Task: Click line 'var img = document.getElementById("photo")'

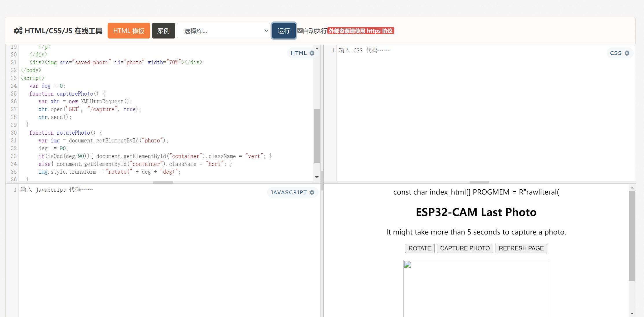Action: pyautogui.click(x=103, y=141)
